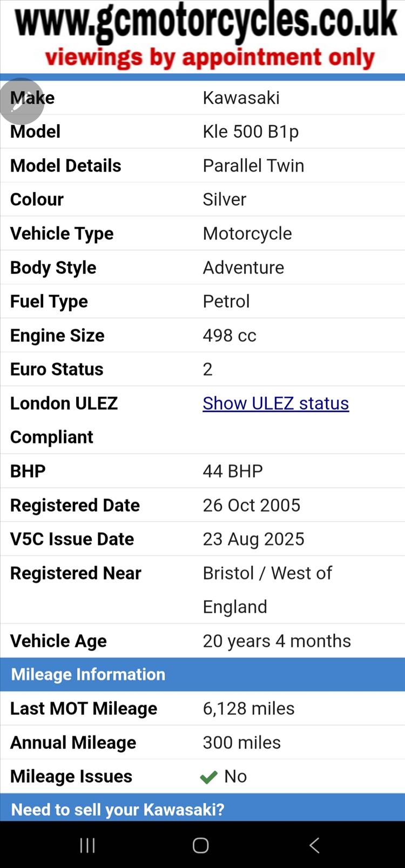Image resolution: width=405 pixels, height=868 pixels.
Task: Select the Annual Mileage 300 miles value
Action: (241, 742)
